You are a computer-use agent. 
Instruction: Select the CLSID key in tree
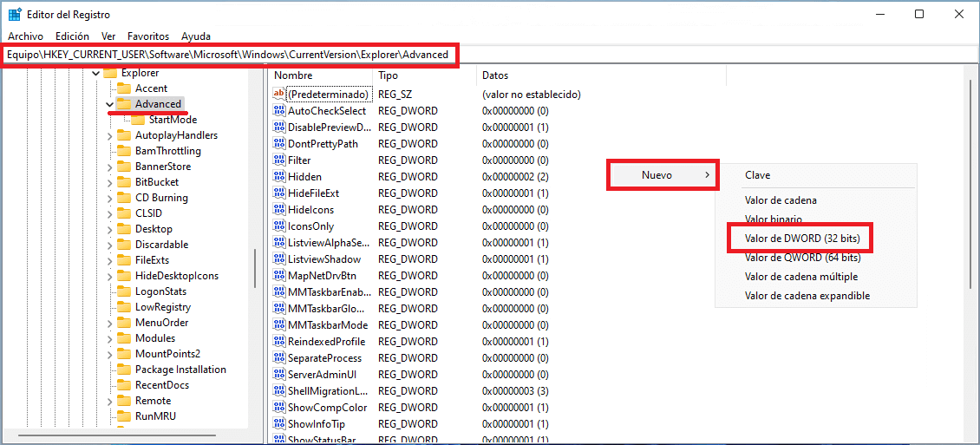click(x=148, y=213)
